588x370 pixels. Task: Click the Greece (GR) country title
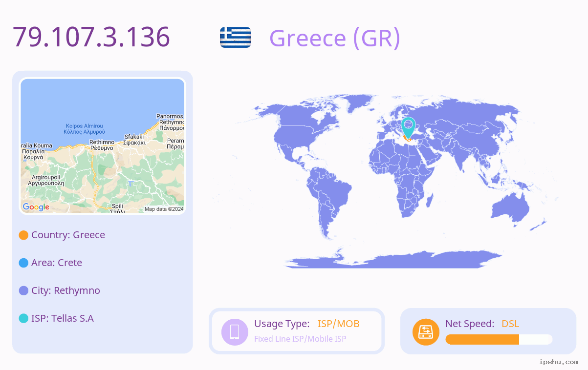click(x=335, y=38)
